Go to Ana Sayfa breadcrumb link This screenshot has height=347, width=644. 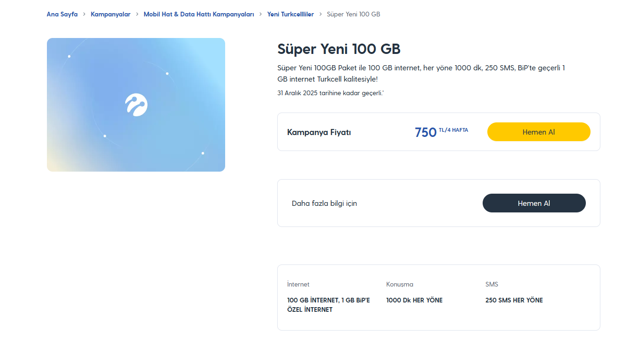[x=62, y=14]
